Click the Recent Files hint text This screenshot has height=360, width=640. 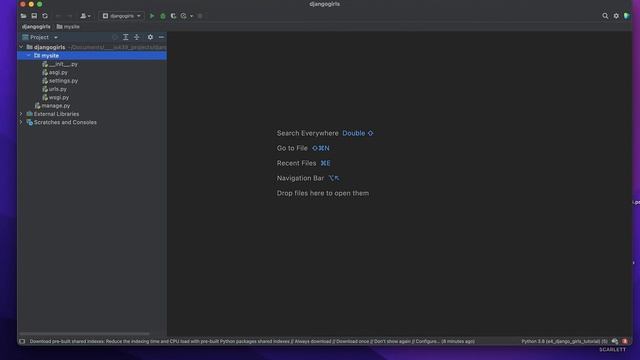click(x=296, y=163)
